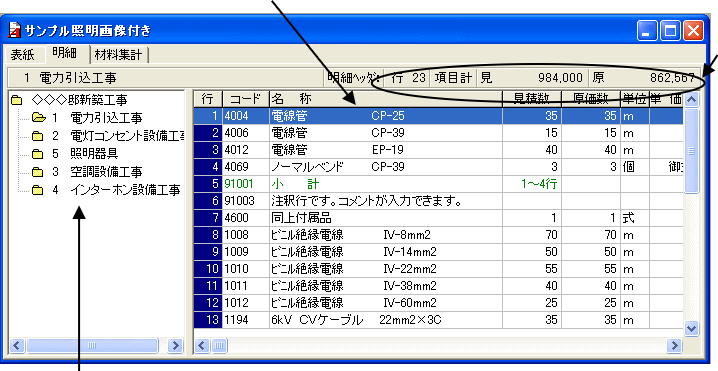Open the 材料集計 tab
718x371 pixels.
click(x=119, y=55)
